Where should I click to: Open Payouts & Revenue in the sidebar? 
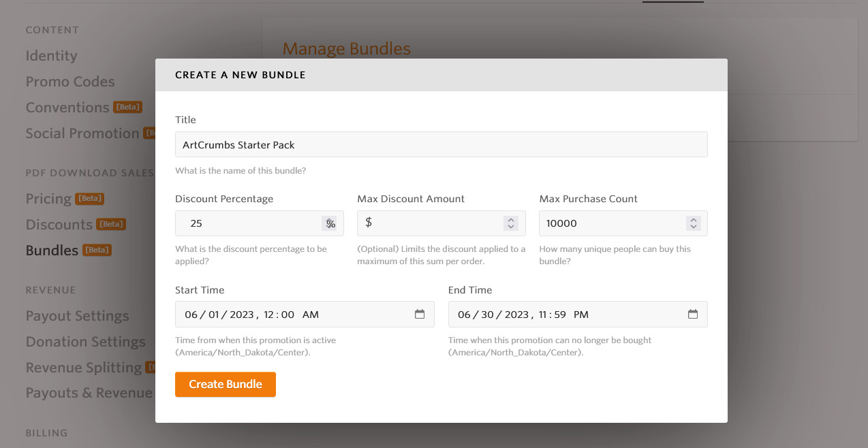(89, 394)
